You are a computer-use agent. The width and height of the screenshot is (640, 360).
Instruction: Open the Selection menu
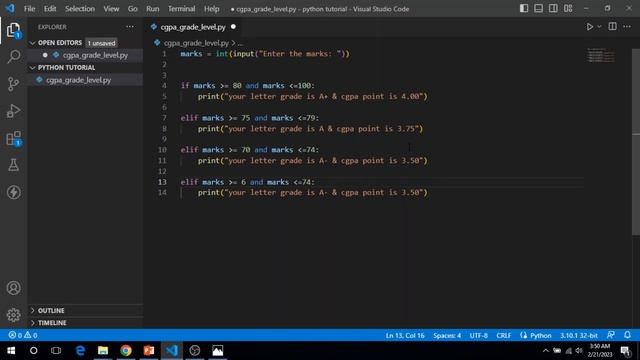click(80, 9)
